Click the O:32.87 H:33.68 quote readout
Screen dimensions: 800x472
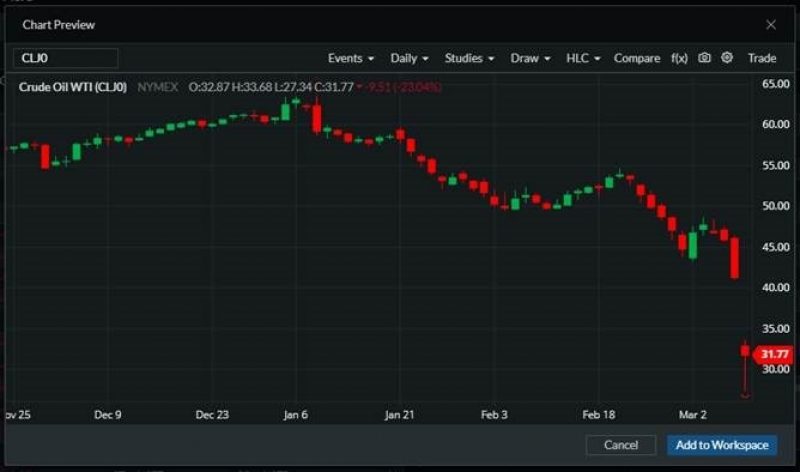coord(271,87)
